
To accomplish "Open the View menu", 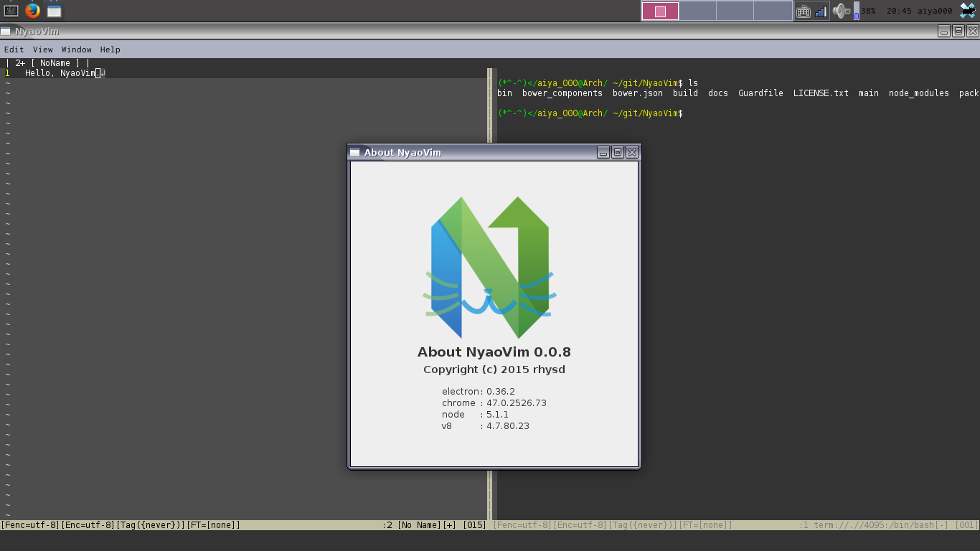I will [43, 50].
